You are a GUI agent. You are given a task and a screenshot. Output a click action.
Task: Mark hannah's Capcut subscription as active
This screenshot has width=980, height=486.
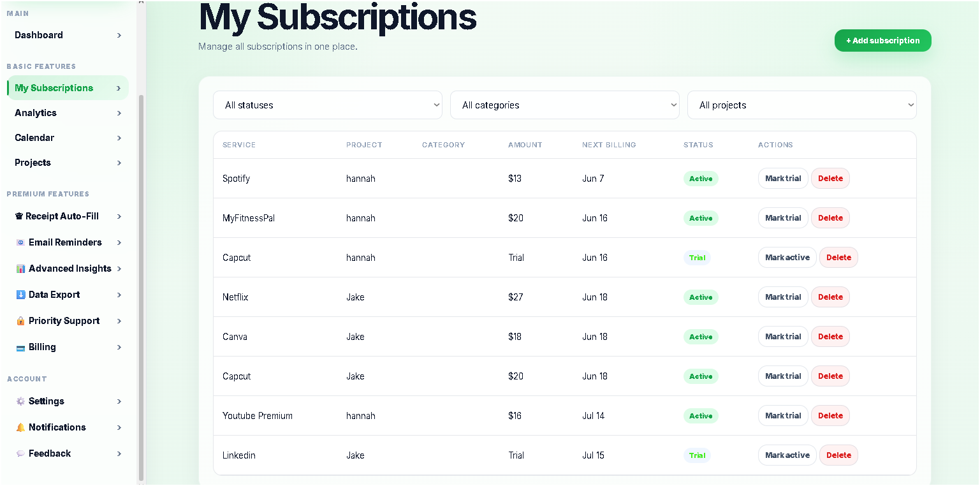click(x=787, y=258)
